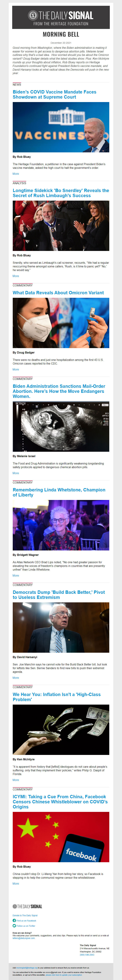Click The Daily Signal header banner logo
122x980 pixels.
61,17
